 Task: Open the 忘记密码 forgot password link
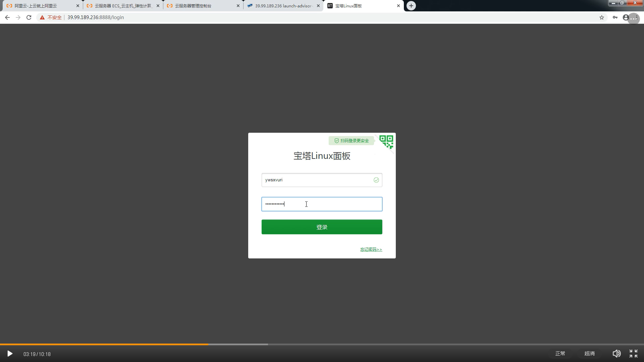371,249
